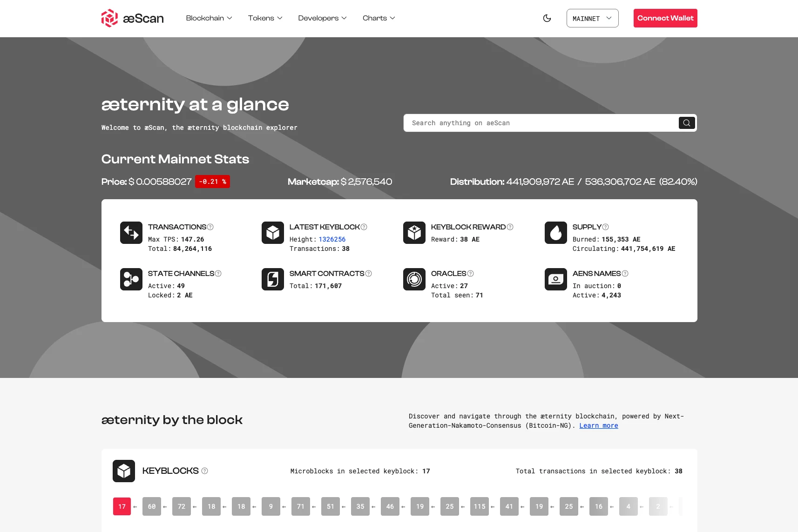Screen dimensions: 798x532
Task: Click the State Channels icon
Action: pyautogui.click(x=131, y=279)
